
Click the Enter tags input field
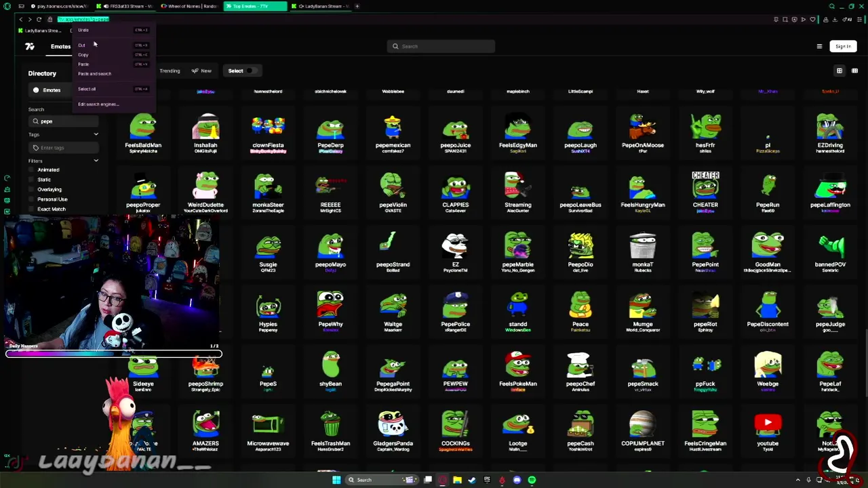[63, 148]
